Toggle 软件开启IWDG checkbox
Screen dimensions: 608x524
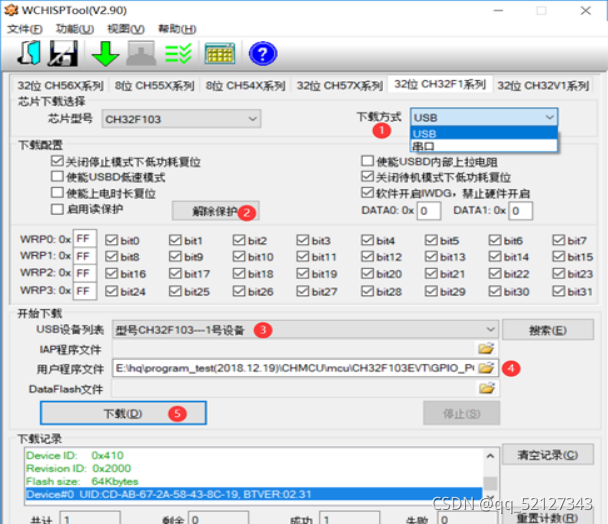(x=367, y=192)
